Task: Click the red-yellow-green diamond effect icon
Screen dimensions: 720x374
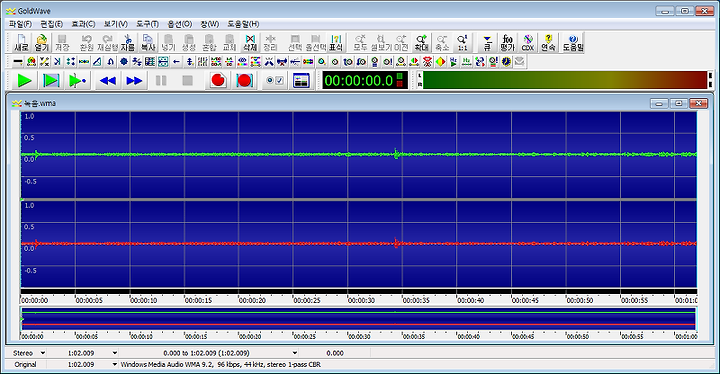Action: pyautogui.click(x=440, y=61)
